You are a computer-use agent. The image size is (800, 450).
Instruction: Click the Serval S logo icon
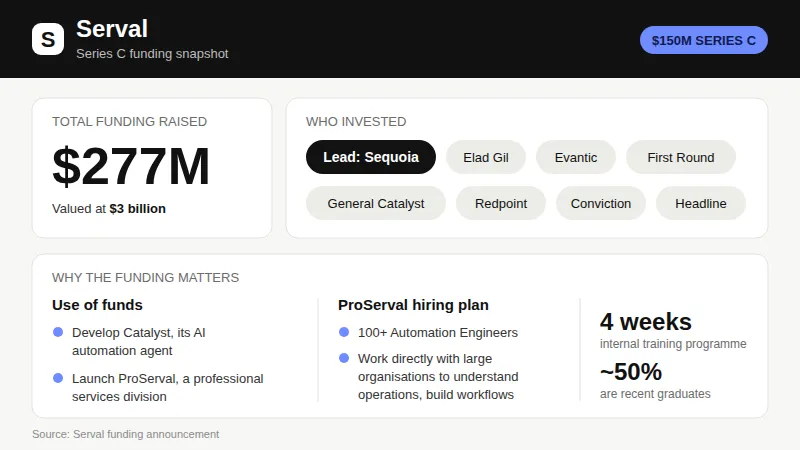point(48,39)
